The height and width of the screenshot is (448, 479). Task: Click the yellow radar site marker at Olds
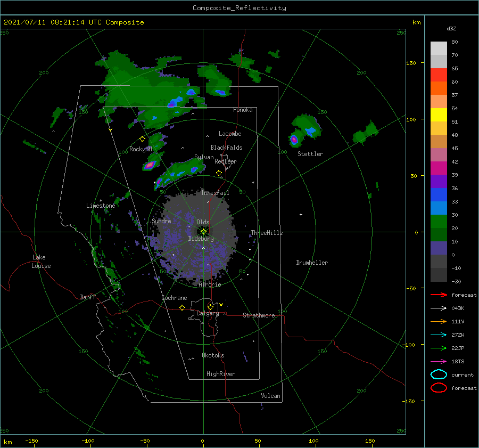point(203,232)
